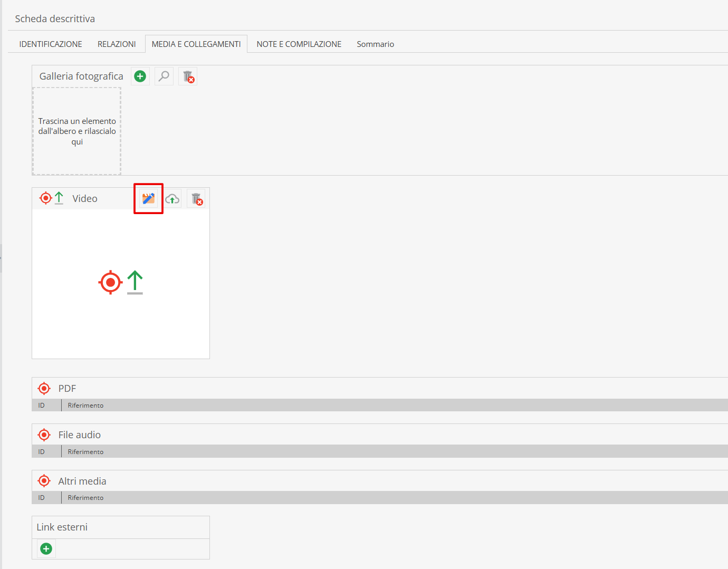The image size is (728, 569).
Task: Click the edit video icon with pencil
Action: coord(148,199)
